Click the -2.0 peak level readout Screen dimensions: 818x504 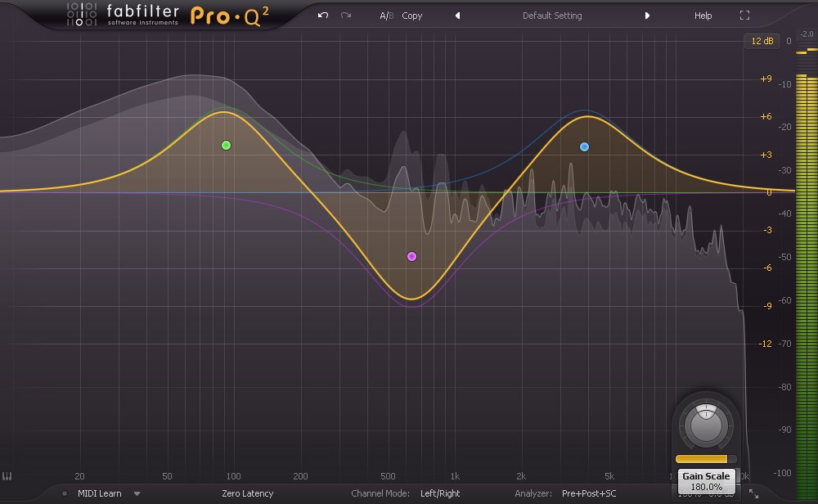point(807,34)
